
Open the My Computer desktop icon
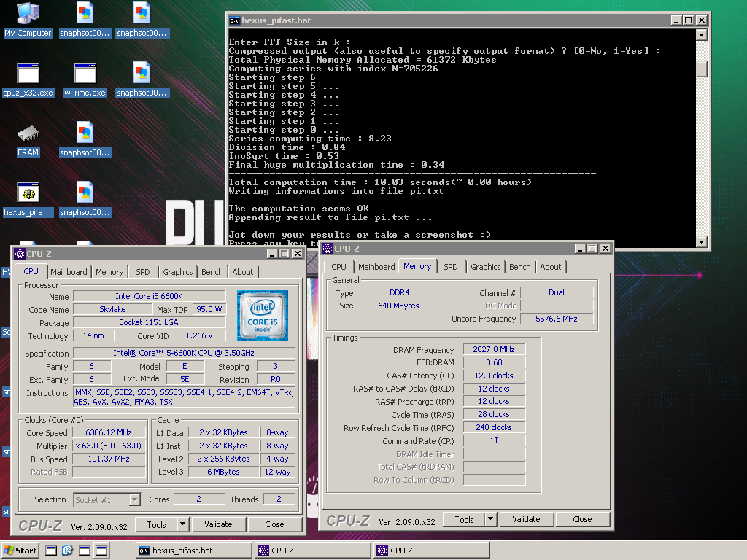[28, 20]
